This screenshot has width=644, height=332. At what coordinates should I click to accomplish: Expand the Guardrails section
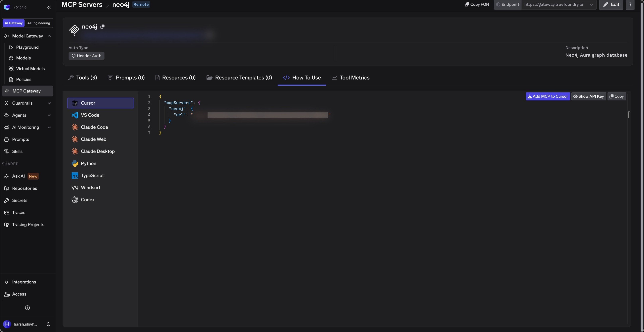49,103
